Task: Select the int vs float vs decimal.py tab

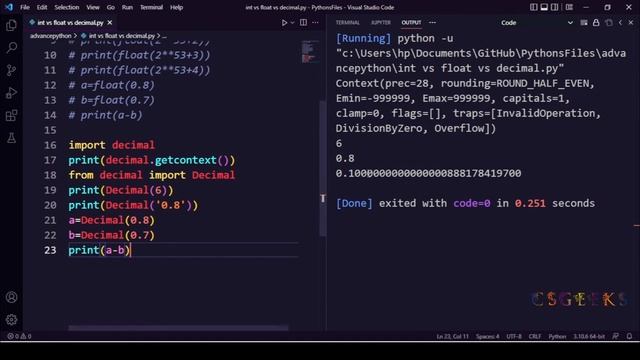Action: point(70,23)
